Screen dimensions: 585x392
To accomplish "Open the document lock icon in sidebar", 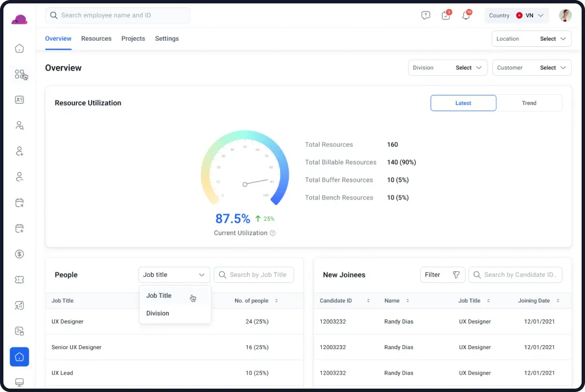I will coord(19,331).
